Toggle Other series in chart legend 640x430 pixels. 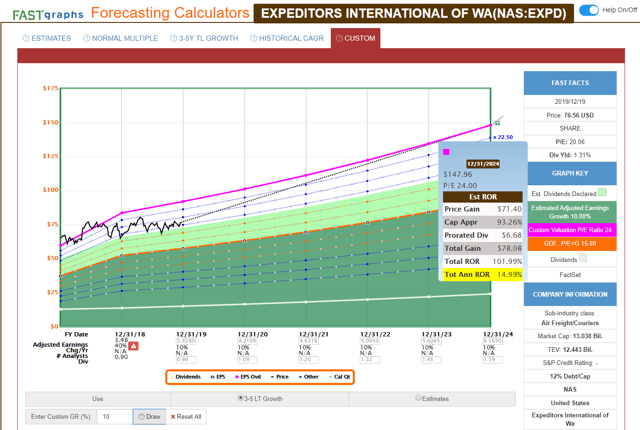309,377
